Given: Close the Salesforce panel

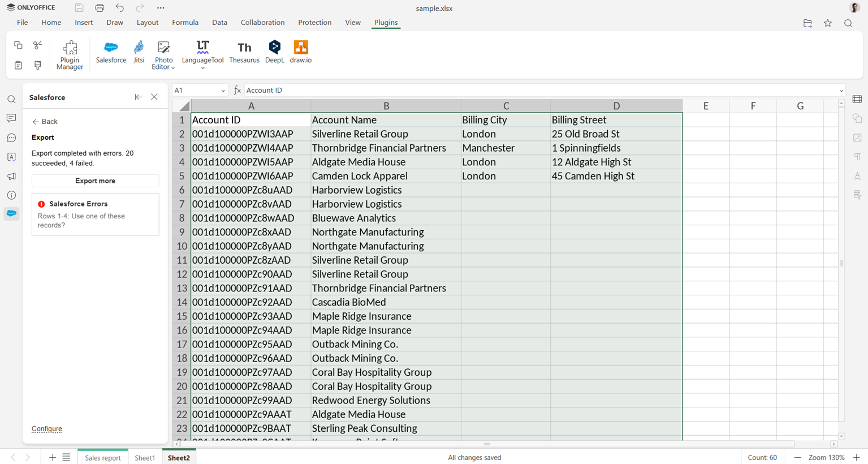Looking at the screenshot, I should coord(154,97).
